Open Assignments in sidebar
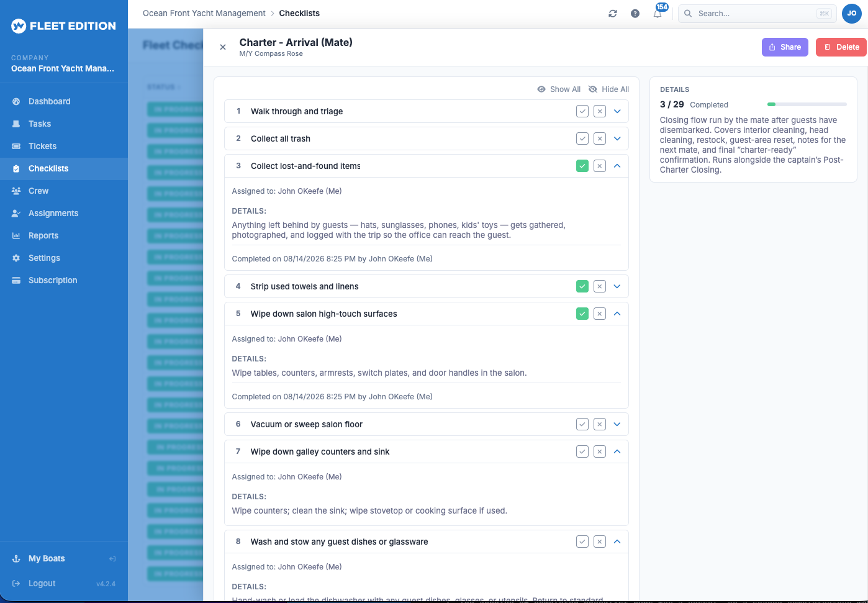Screen dimensions: 868x603 coord(64,214)
